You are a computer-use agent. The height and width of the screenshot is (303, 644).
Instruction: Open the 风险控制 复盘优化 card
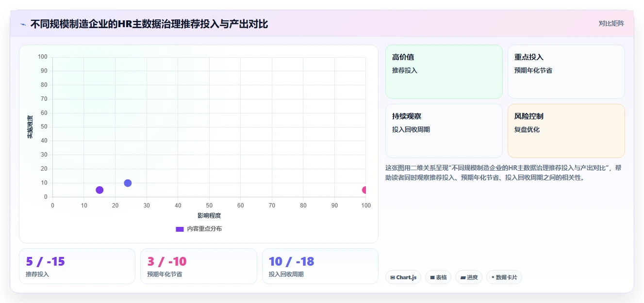click(566, 131)
